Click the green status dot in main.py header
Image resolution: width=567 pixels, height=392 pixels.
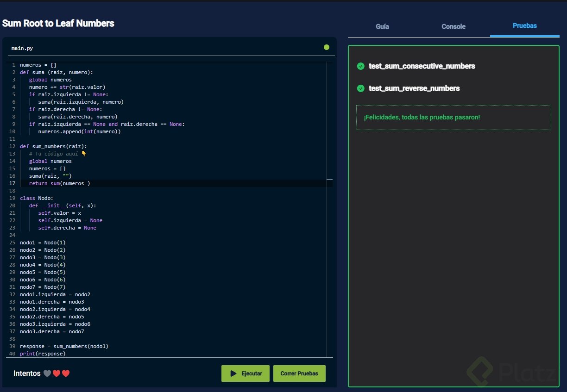tap(327, 47)
